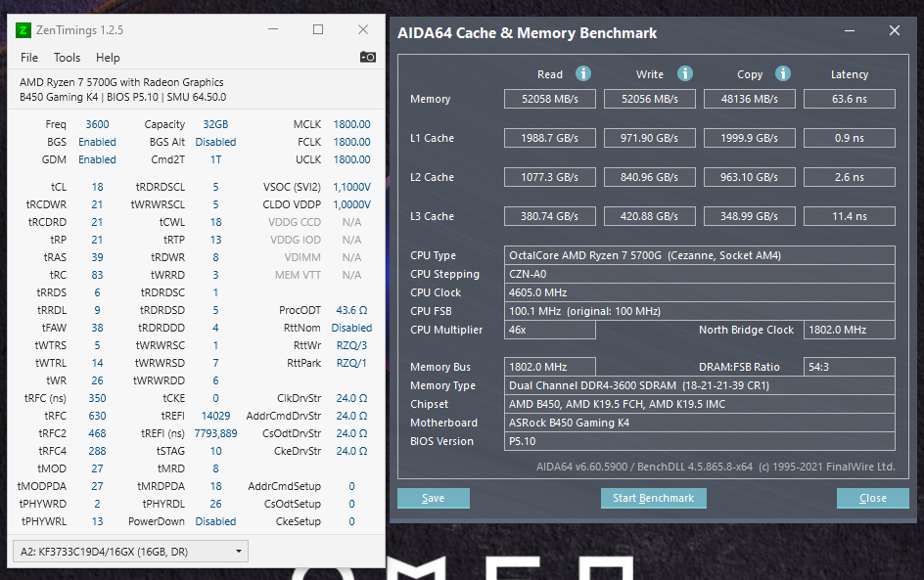Click RttNom value Disabled
The height and width of the screenshot is (580, 924).
point(351,328)
